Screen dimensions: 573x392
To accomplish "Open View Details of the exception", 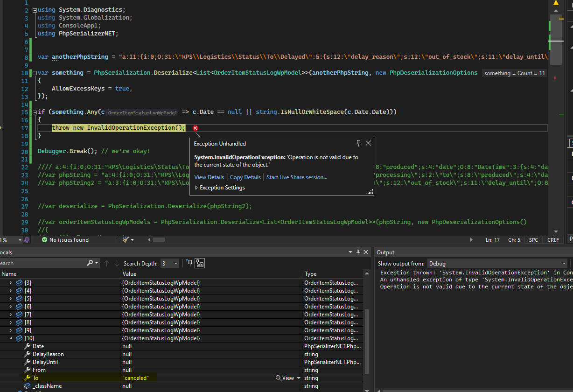I will (x=209, y=177).
